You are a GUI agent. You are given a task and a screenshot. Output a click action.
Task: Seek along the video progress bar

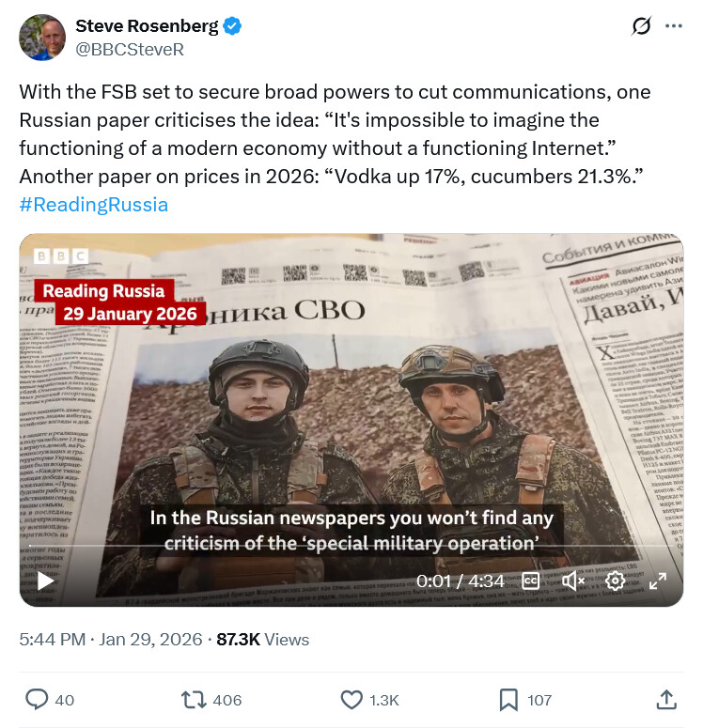pos(351,546)
